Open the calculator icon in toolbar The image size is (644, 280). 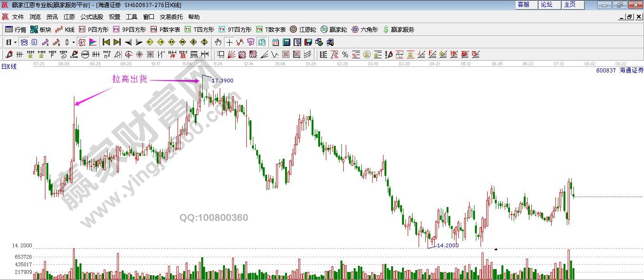[x=286, y=42]
